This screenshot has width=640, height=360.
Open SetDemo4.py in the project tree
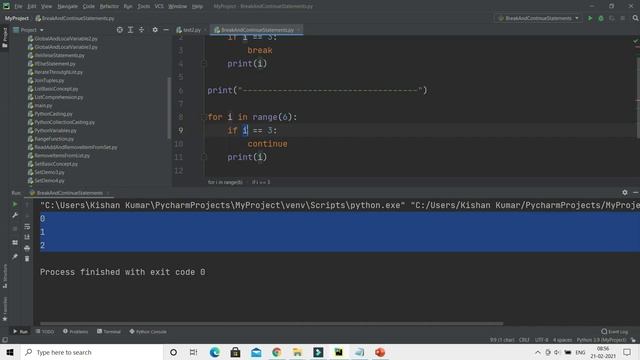tap(46, 180)
